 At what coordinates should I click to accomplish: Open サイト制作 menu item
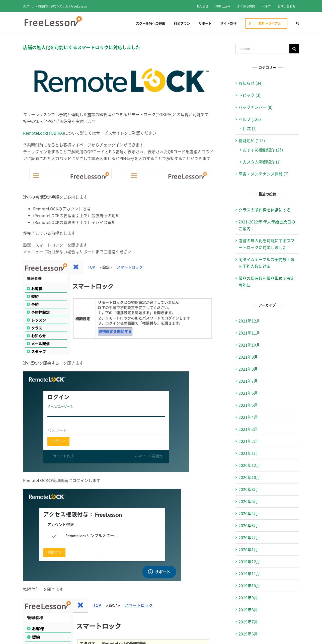coord(228,23)
